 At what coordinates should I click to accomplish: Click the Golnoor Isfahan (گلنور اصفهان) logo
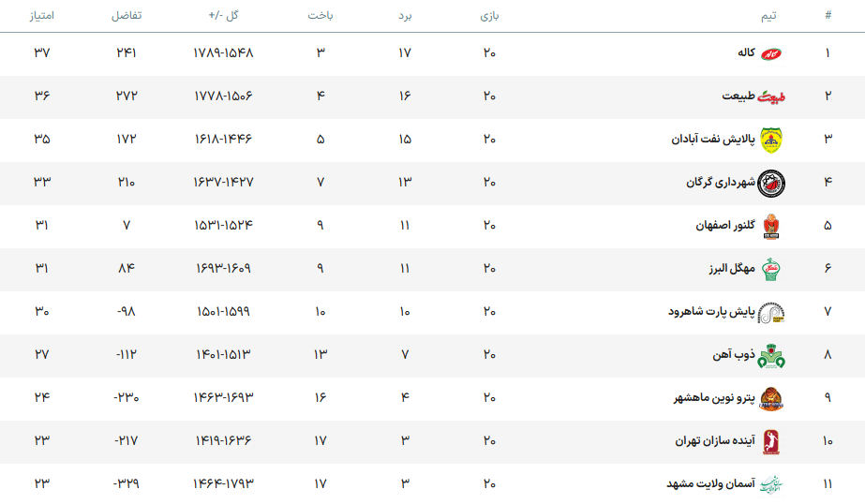[770, 226]
